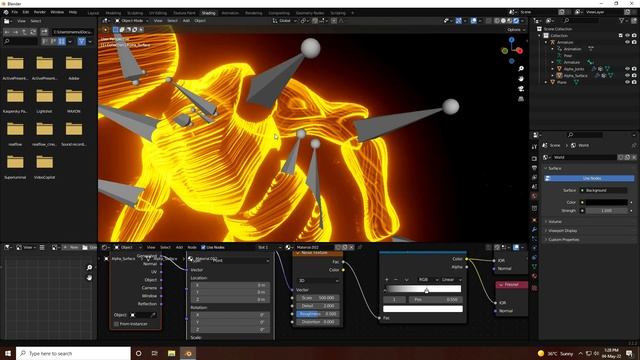Open the Slot 1 material slot dropdown

(269, 247)
